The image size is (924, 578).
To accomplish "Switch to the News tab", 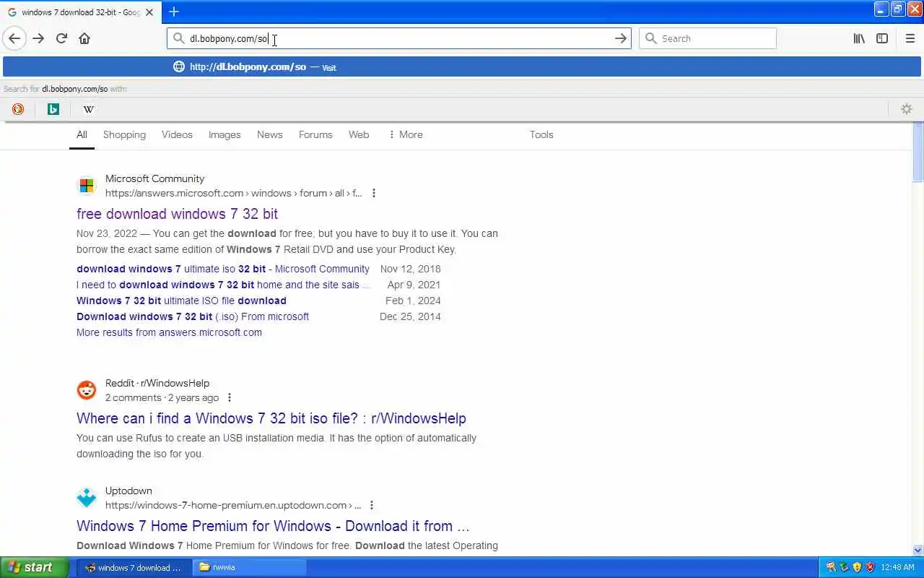I will tap(269, 134).
